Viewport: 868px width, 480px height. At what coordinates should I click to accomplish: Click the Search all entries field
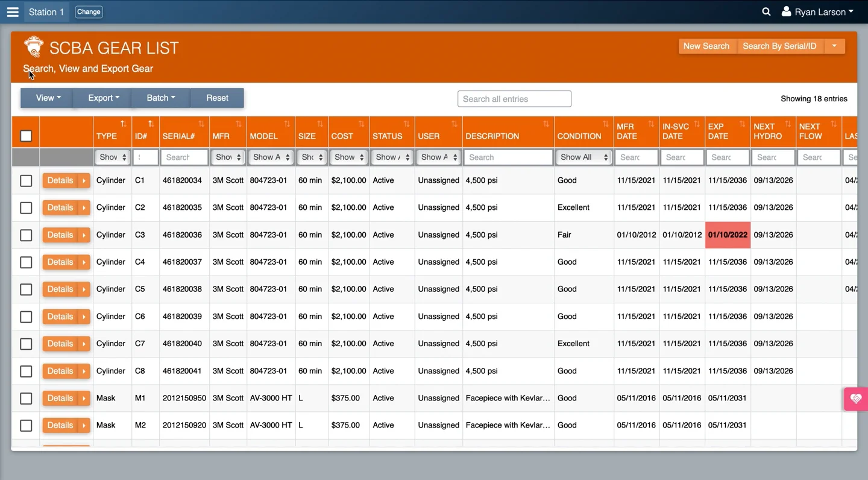pyautogui.click(x=514, y=99)
